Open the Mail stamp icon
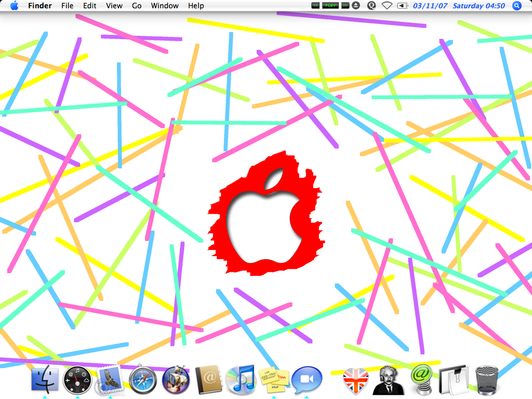This screenshot has width=532, height=399. click(x=110, y=380)
